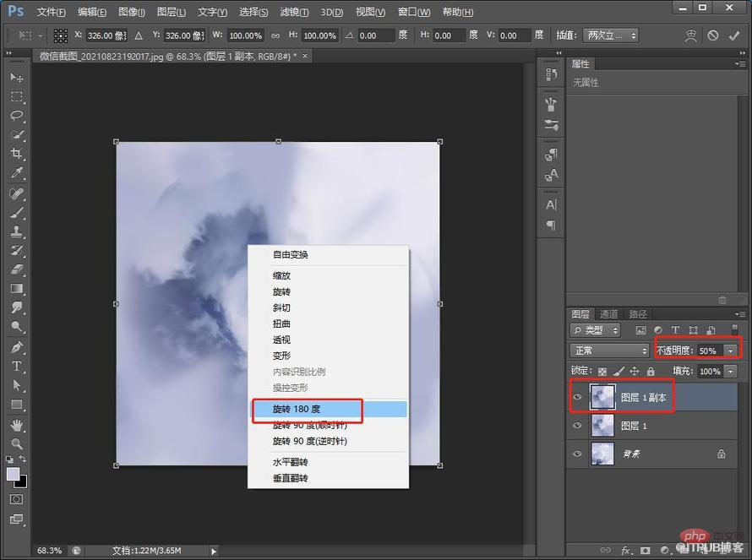
Task: Select the Clone Stamp tool
Action: pos(17,231)
